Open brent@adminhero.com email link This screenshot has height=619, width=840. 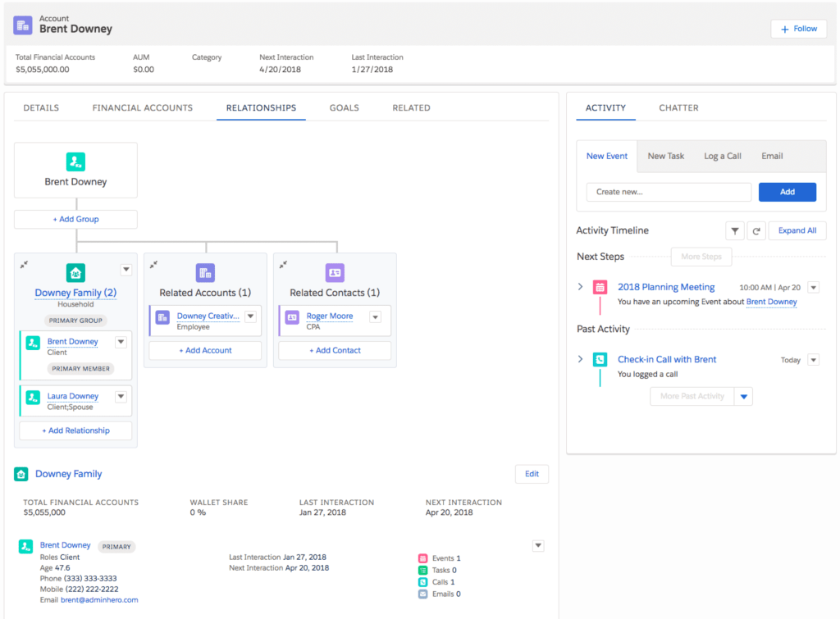(x=99, y=599)
